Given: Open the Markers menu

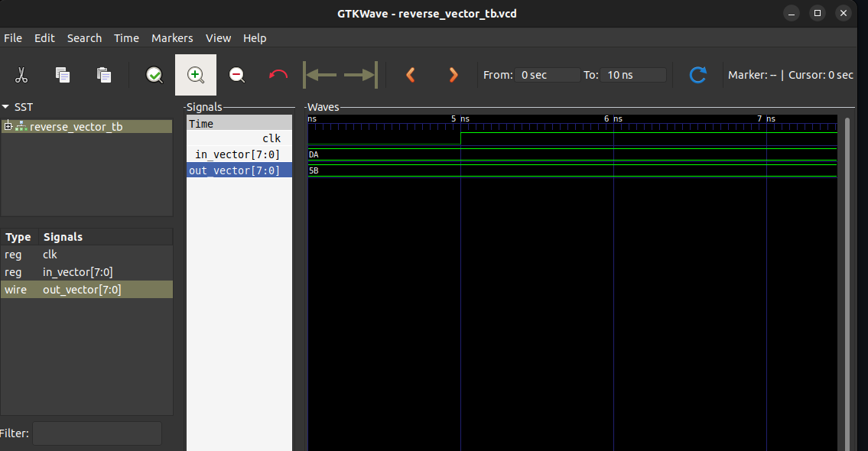Looking at the screenshot, I should click(172, 37).
